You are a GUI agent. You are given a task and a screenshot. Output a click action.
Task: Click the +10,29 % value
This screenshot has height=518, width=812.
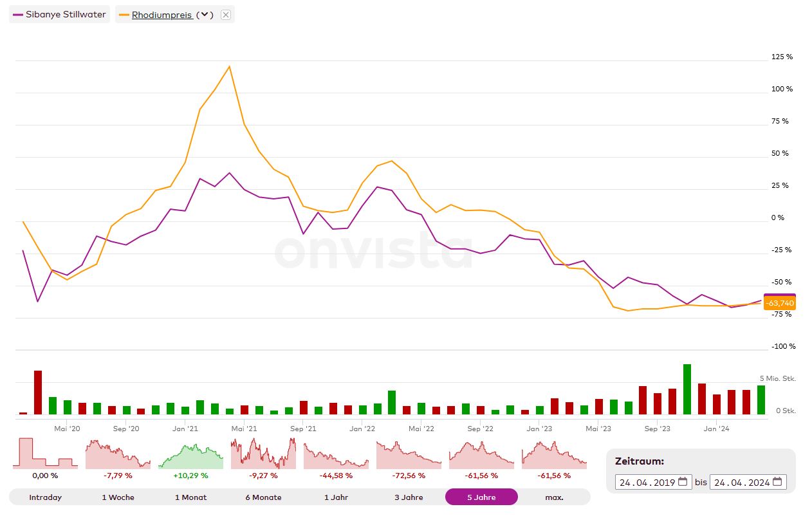click(x=190, y=476)
